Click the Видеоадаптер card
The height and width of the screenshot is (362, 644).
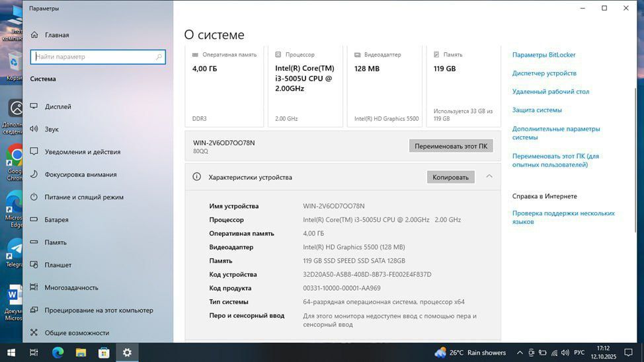point(384,86)
